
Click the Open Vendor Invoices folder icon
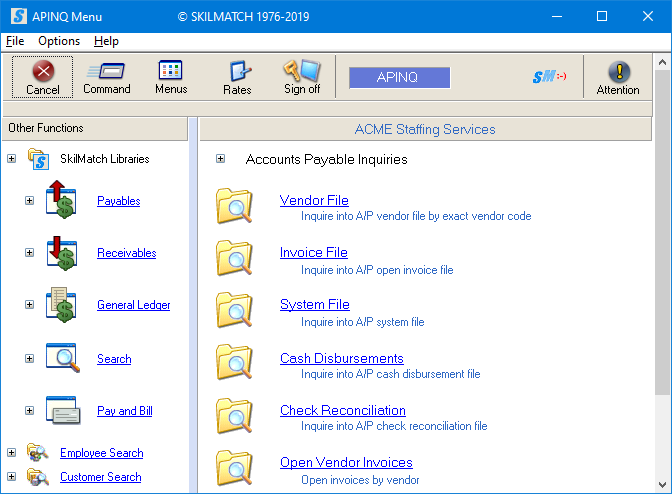(234, 468)
